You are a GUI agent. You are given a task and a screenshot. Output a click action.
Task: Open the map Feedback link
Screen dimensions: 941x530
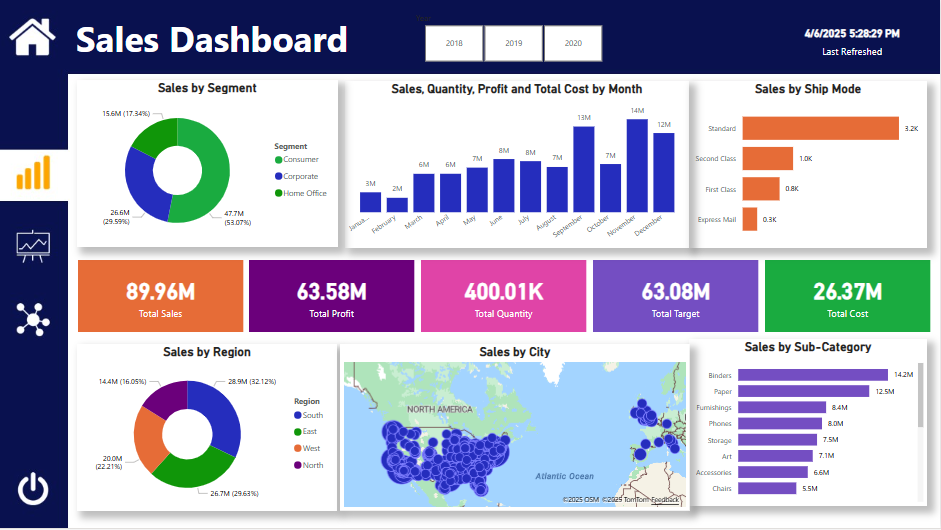pyautogui.click(x=665, y=499)
